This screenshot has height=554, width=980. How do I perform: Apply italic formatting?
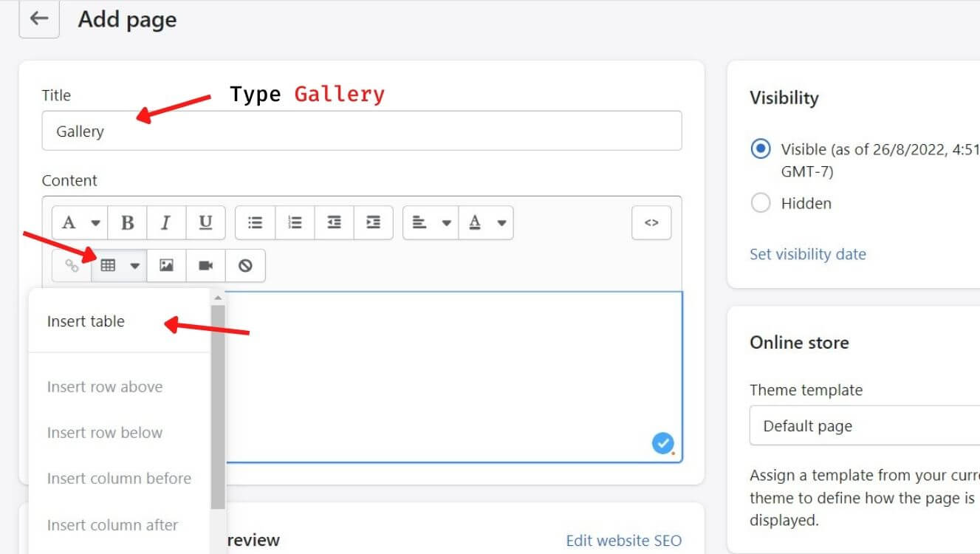click(166, 222)
